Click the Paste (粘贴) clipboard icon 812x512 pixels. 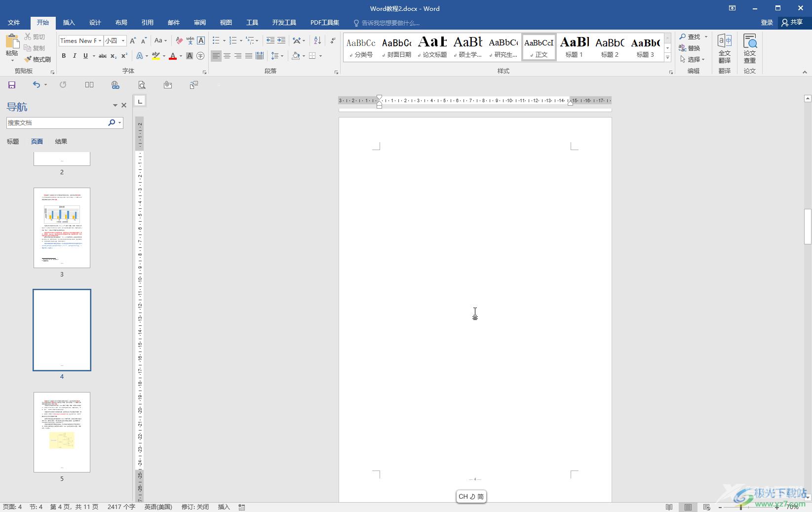12,41
